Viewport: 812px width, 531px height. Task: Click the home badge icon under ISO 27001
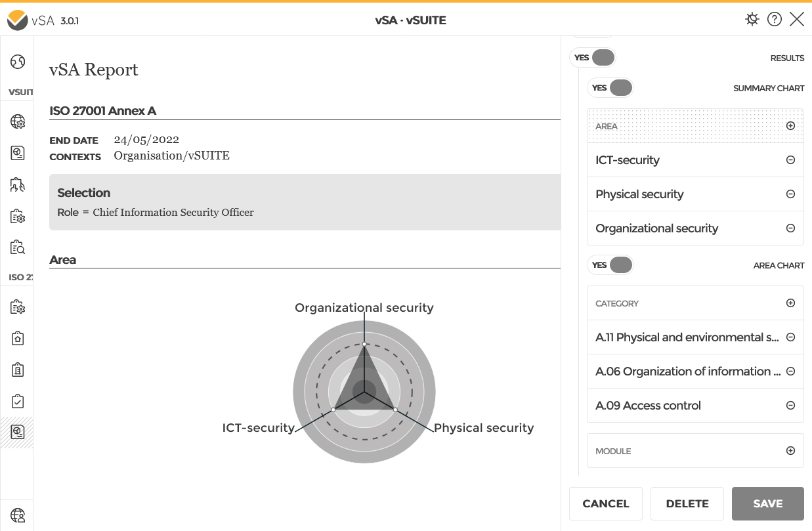18,338
